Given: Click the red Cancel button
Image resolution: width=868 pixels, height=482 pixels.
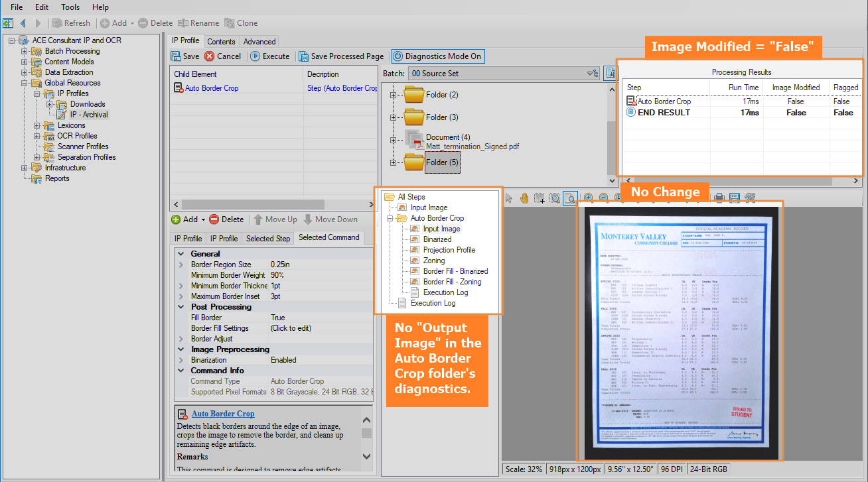Looking at the screenshot, I should 223,56.
